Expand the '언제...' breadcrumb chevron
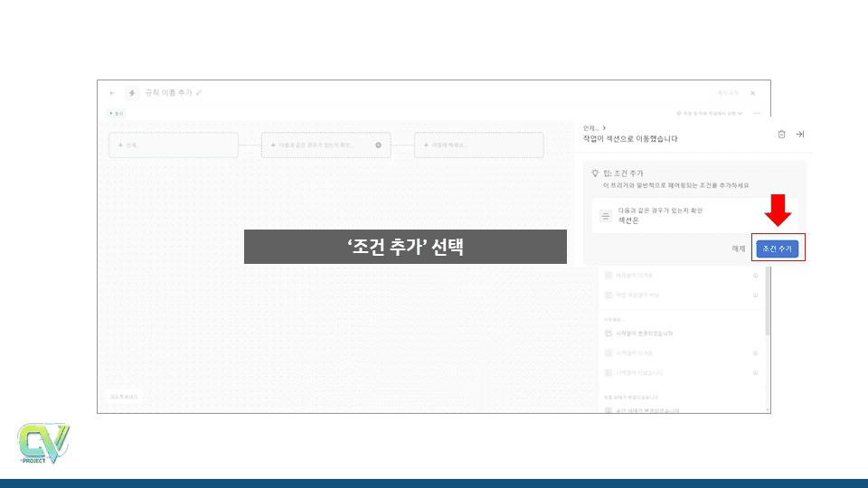Image resolution: width=868 pixels, height=488 pixels. [x=604, y=128]
